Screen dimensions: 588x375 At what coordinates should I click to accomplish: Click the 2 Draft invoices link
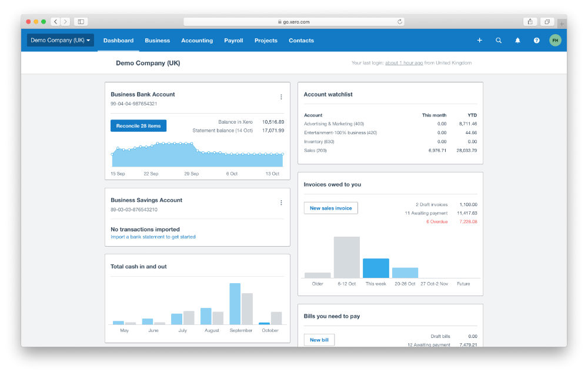pos(432,205)
